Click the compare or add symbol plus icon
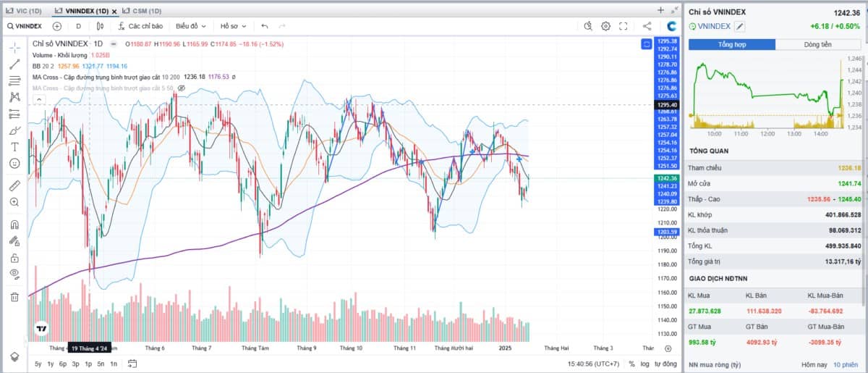 click(x=57, y=26)
